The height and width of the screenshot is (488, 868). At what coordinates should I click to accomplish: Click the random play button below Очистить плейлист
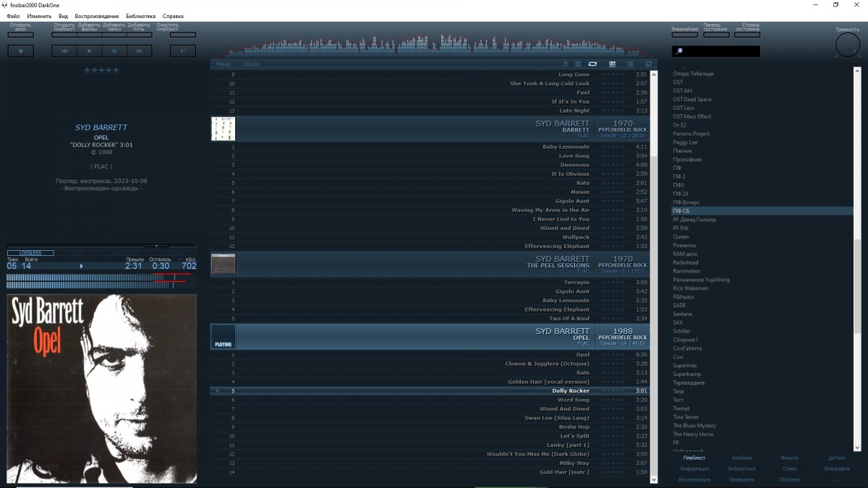click(183, 51)
